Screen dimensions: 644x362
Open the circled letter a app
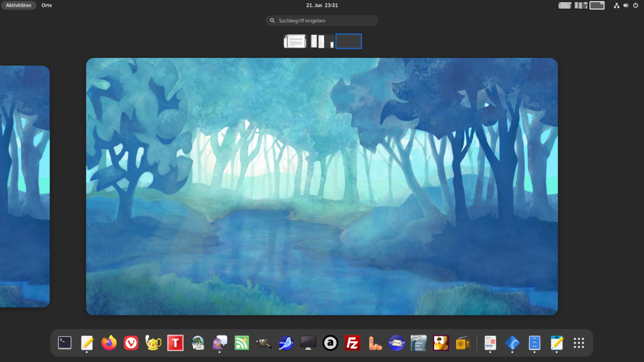point(330,343)
